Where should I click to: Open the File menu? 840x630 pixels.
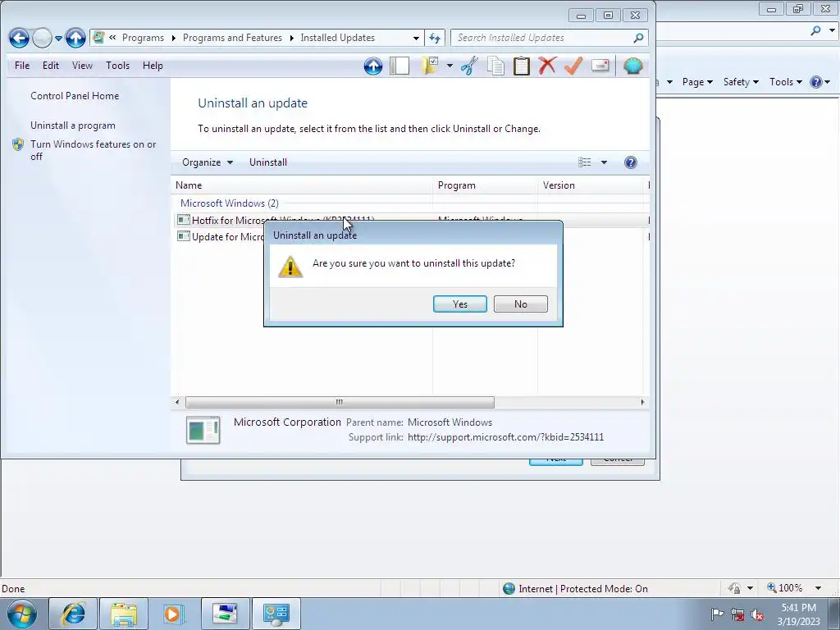pyautogui.click(x=22, y=66)
